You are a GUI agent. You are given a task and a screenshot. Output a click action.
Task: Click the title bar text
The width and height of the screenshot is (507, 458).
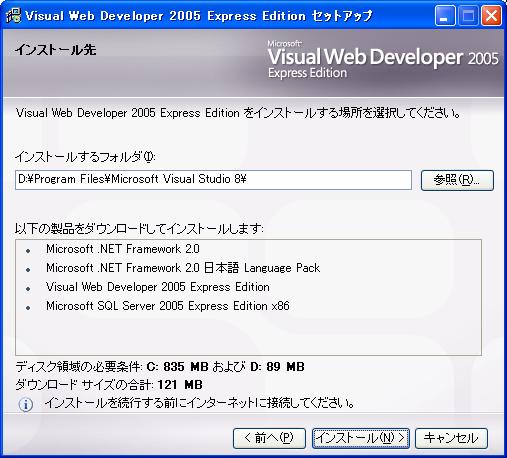199,16
